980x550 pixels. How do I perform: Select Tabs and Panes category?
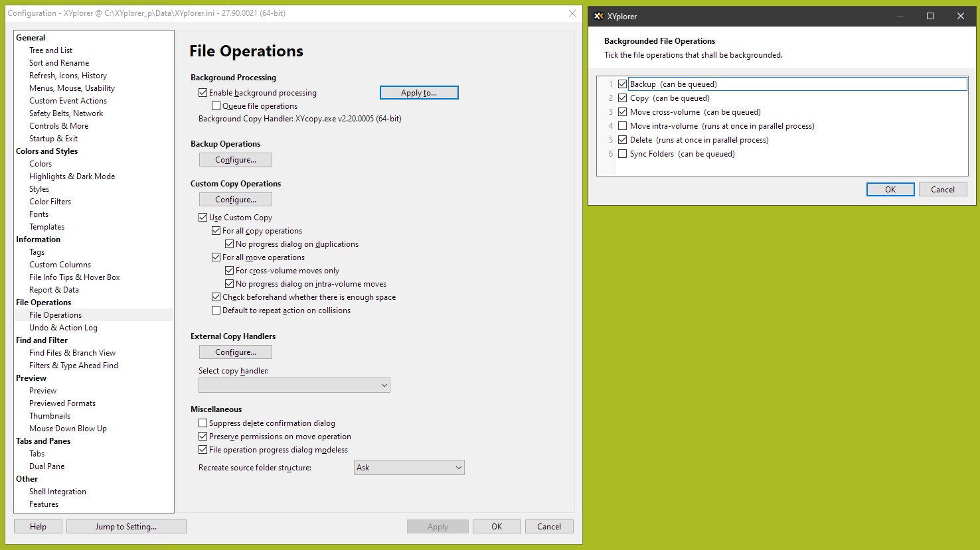pos(43,441)
